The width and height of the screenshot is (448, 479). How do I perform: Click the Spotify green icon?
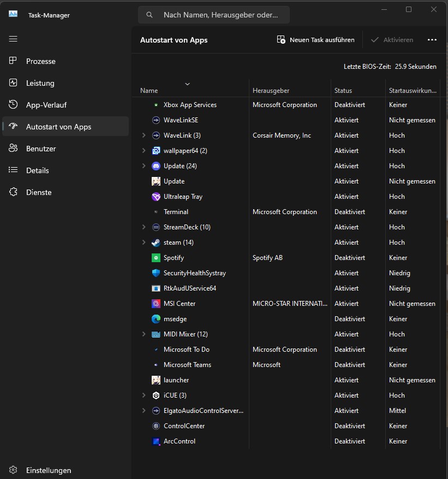point(156,258)
